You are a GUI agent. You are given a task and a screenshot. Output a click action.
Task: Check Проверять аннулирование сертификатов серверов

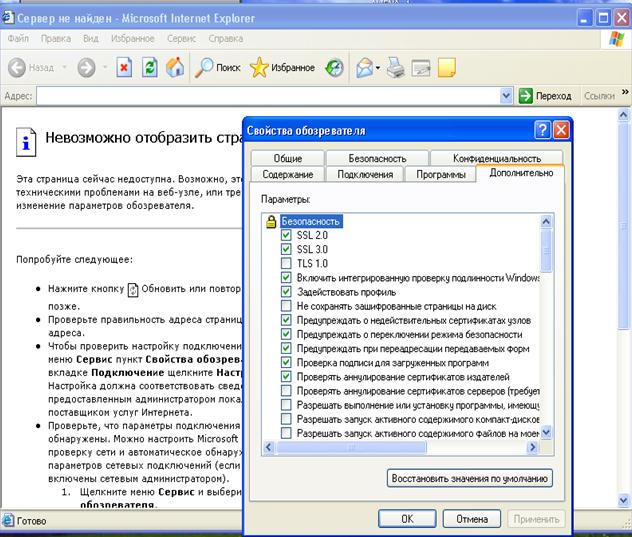(x=286, y=391)
